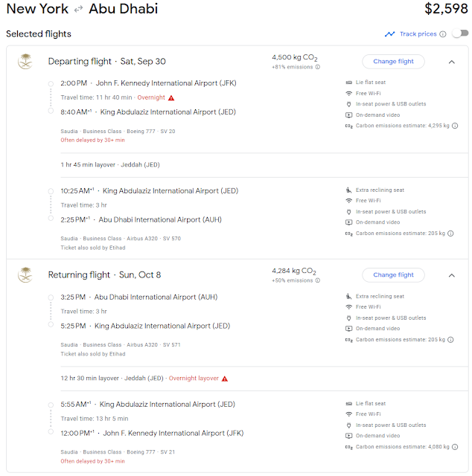Click the Lie flat seat icon for SV 20
This screenshot has width=472, height=476.
click(349, 83)
